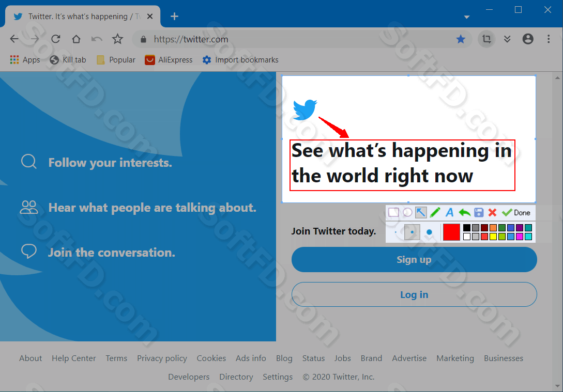
Task: Open the Popular bookmarks folder
Action: pyautogui.click(x=116, y=60)
